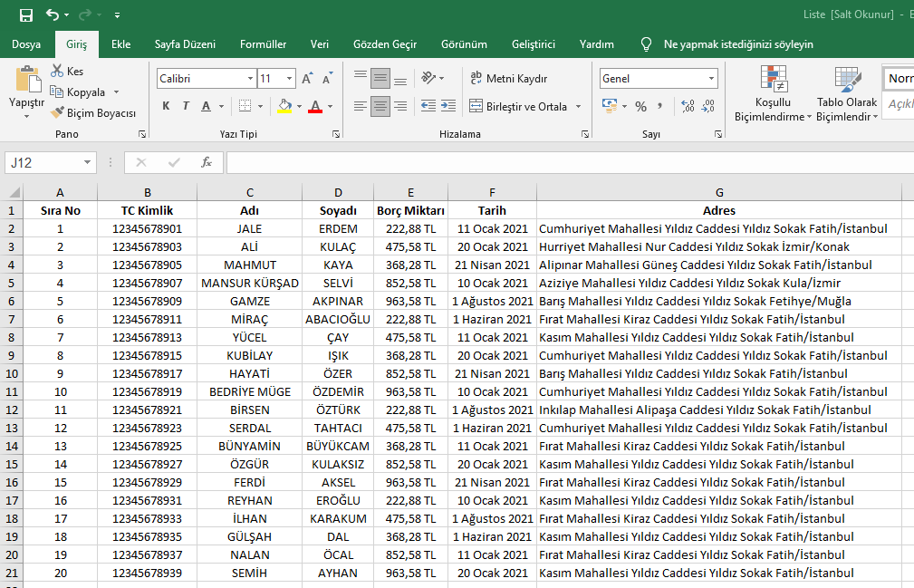
Task: Open Koşullu Biçimlendirme conditional formatting
Action: [773, 95]
